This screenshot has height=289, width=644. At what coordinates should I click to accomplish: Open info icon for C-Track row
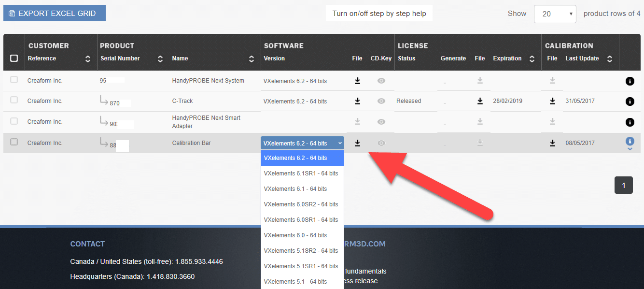[x=630, y=101]
